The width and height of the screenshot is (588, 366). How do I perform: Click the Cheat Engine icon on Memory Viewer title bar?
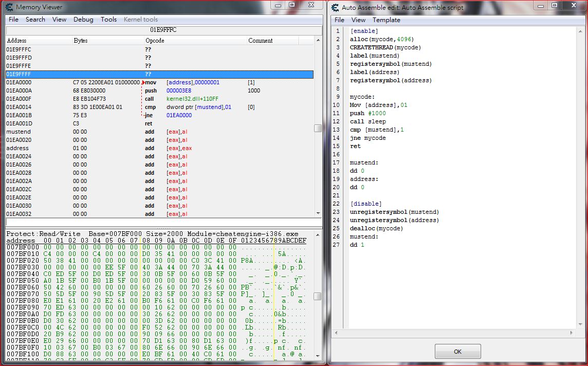click(x=10, y=7)
